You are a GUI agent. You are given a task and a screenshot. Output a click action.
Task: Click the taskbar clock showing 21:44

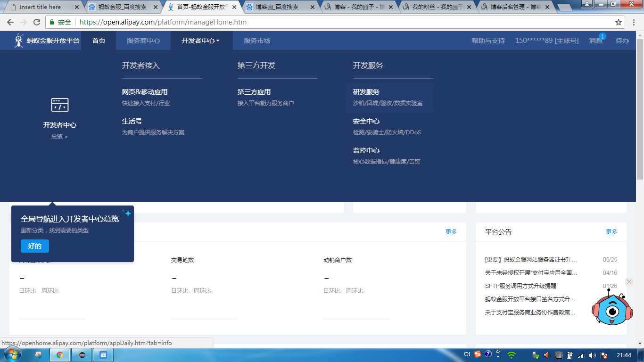[624, 355]
